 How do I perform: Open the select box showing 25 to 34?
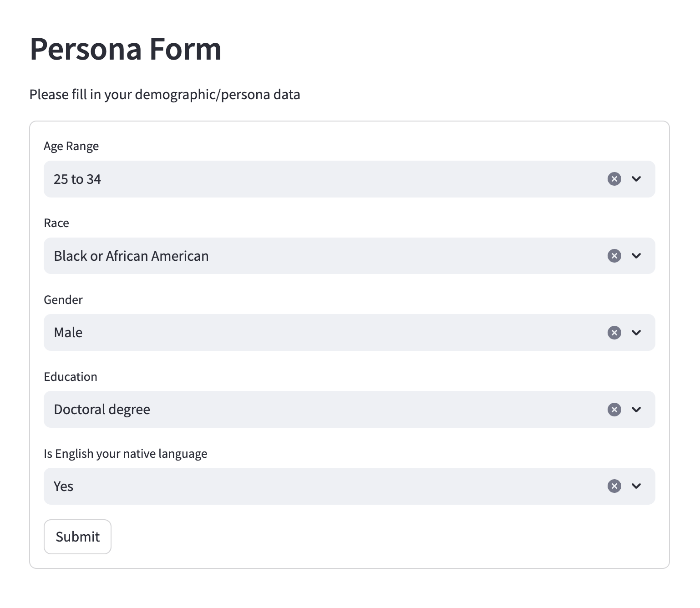[x=349, y=179]
